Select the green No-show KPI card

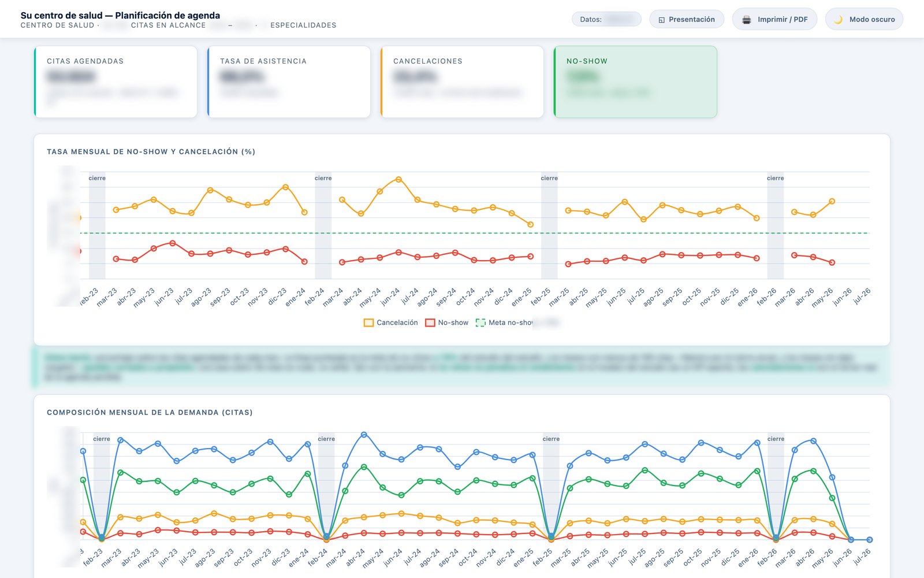pos(635,82)
